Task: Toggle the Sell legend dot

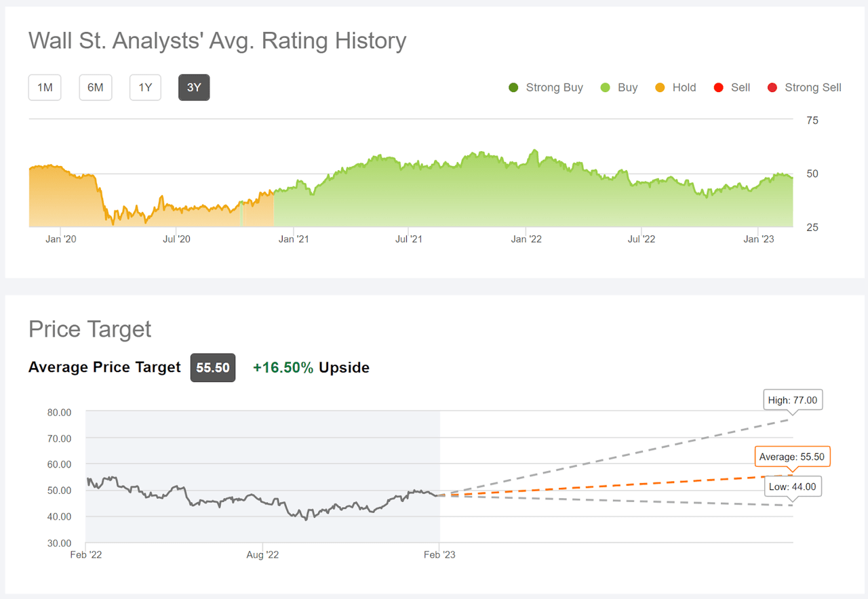Action: click(719, 87)
